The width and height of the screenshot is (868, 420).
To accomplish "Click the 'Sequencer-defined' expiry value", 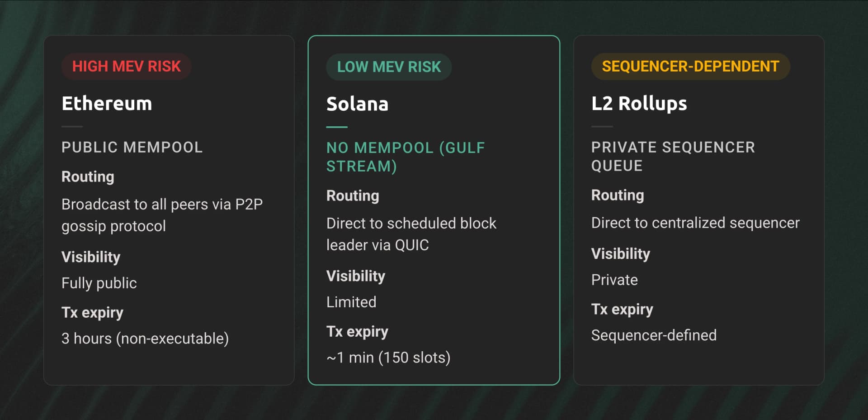I will click(x=654, y=335).
